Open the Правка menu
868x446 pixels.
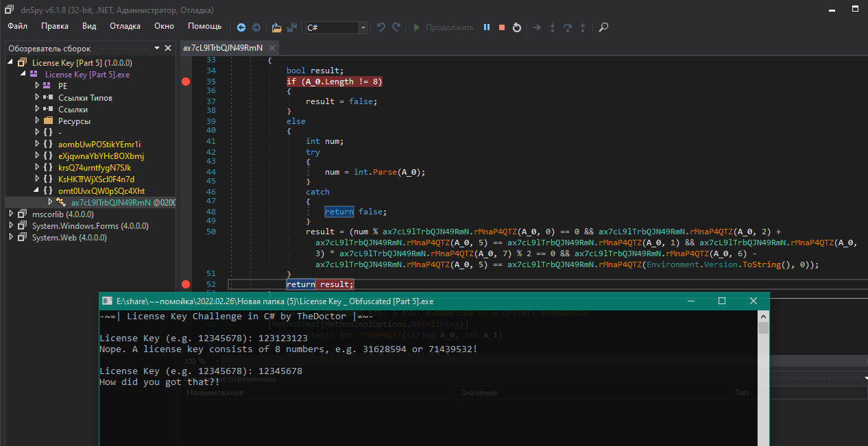pos(55,26)
